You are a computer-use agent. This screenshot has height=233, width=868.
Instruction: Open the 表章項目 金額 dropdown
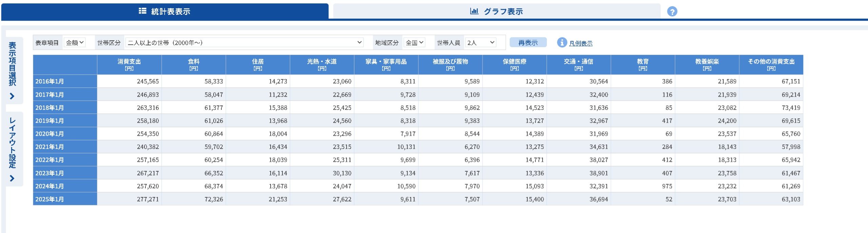(x=75, y=43)
